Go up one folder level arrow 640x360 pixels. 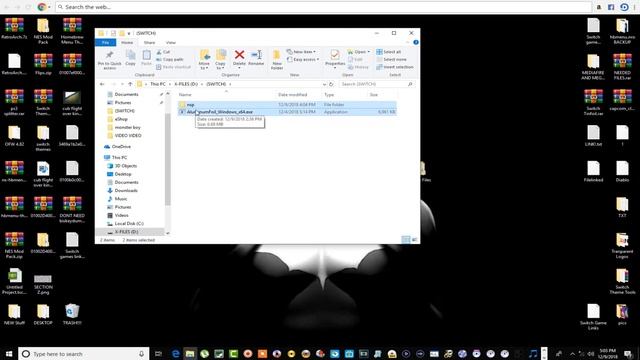(130, 84)
